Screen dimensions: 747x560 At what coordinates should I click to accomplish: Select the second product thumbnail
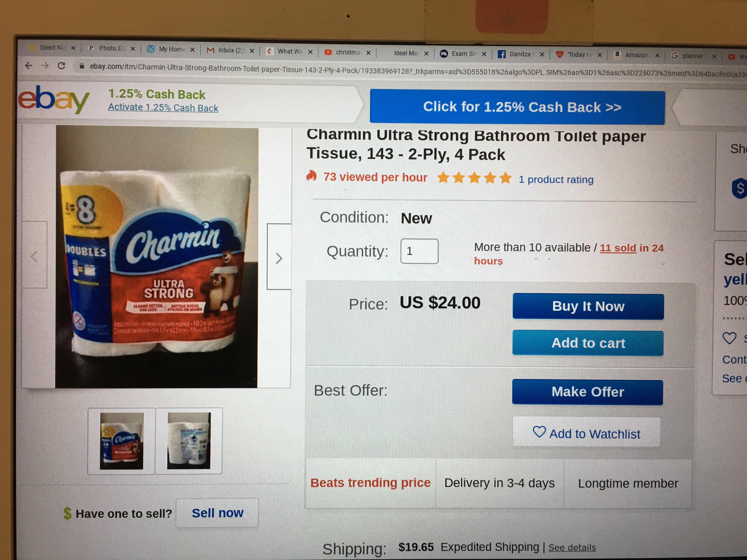click(x=189, y=441)
